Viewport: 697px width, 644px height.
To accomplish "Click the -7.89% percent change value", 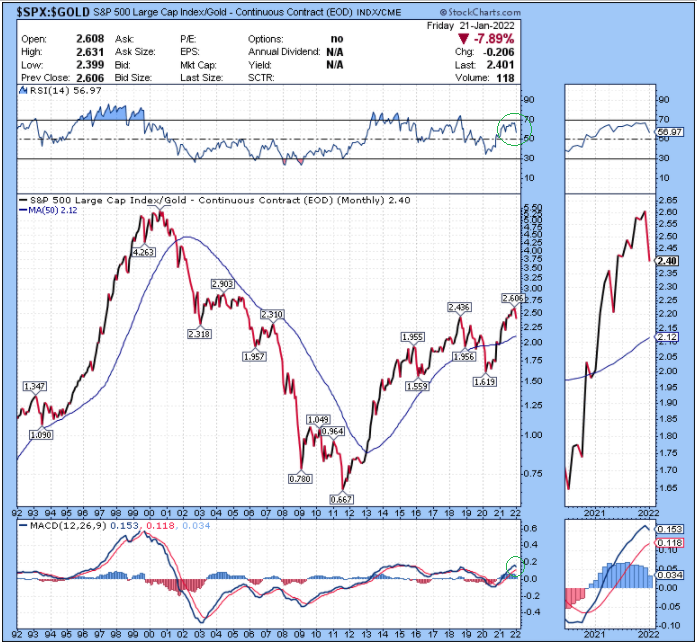I will 494,39.
